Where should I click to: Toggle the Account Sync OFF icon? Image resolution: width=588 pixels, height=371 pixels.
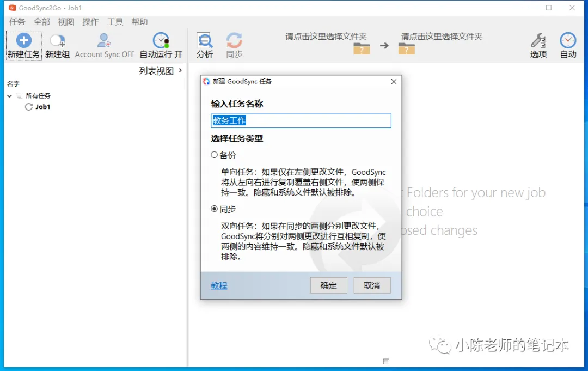(104, 40)
